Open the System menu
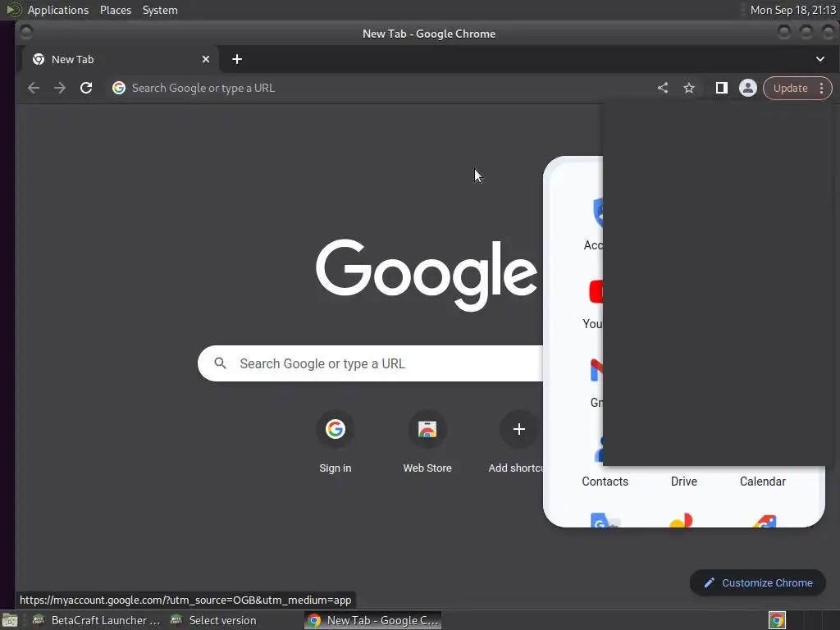 point(160,10)
